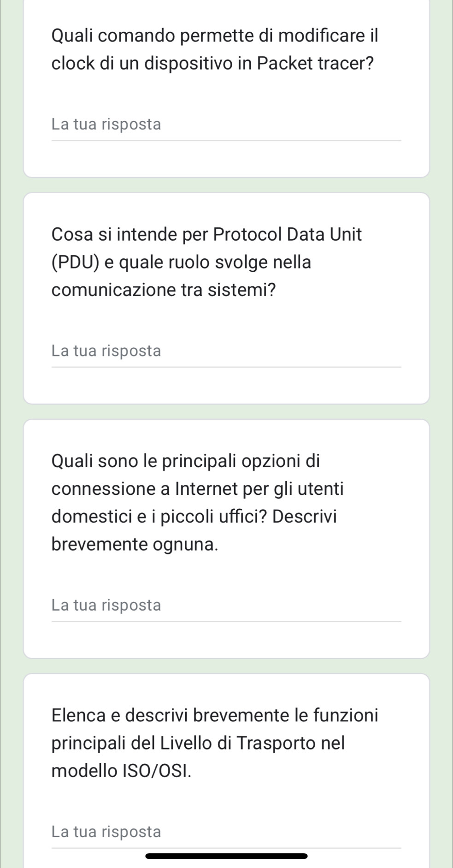Tap the answer field for Internet connection options

(226, 605)
